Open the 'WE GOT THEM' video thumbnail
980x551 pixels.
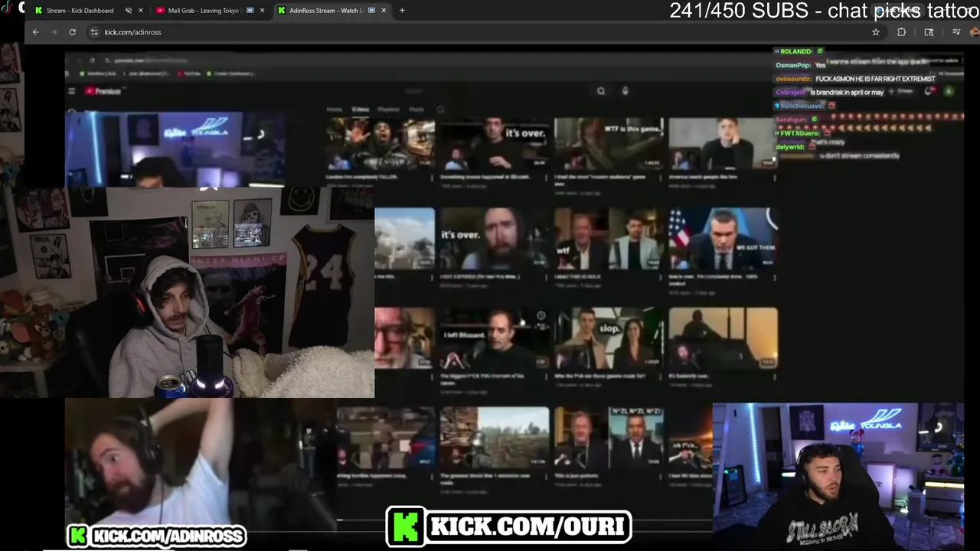point(724,238)
